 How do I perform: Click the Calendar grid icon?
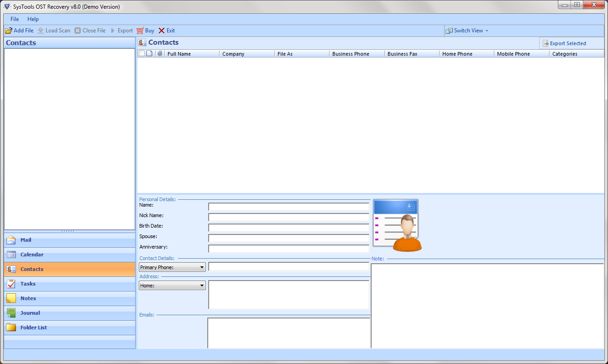point(11,255)
